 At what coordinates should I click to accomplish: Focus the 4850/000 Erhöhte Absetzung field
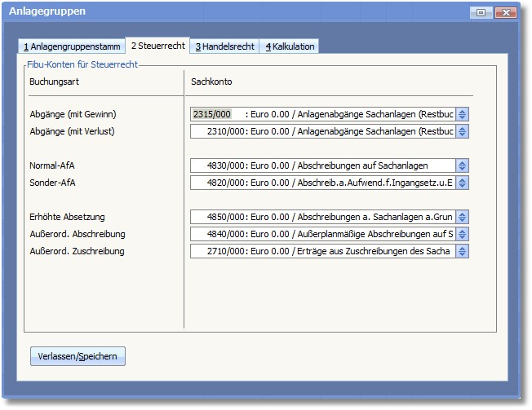pos(322,217)
